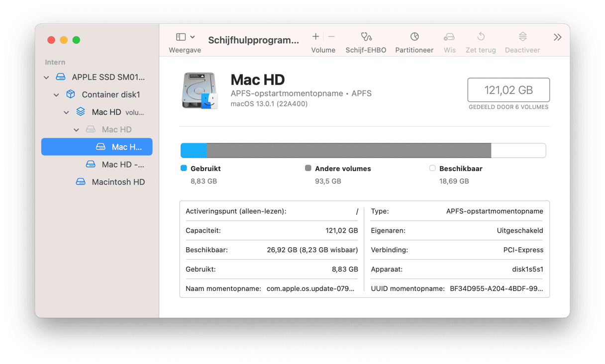
Task: Select Macintosh HD in sidebar
Action: pyautogui.click(x=97, y=182)
